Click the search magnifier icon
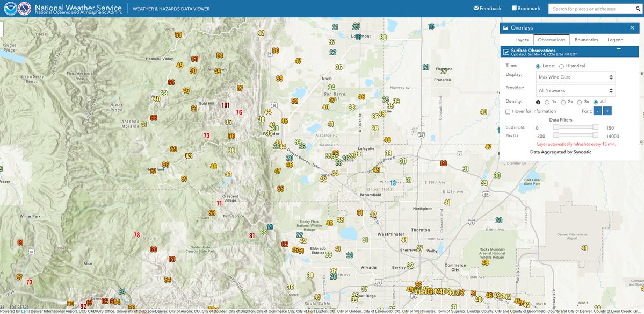The width and height of the screenshot is (644, 314). tap(638, 9)
